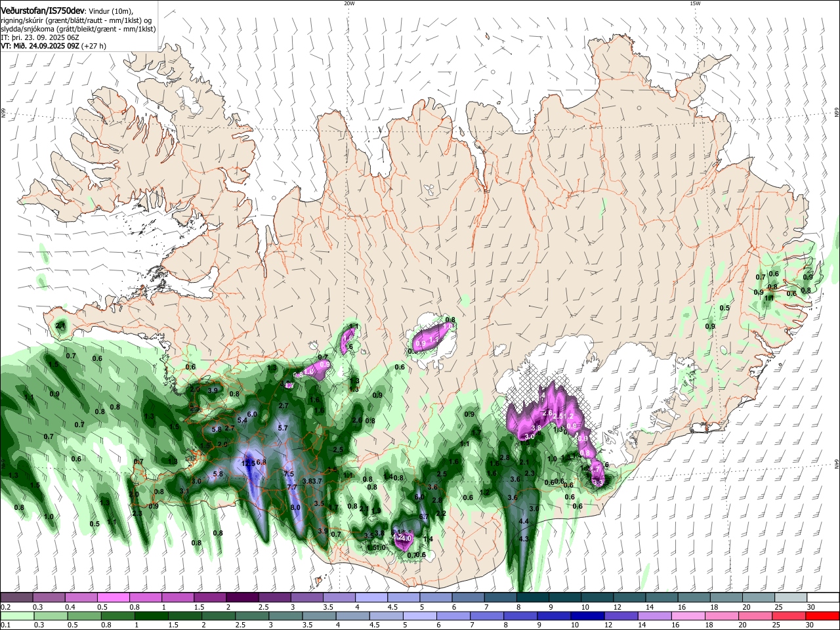
Task: Click the '0.1' label in the lower legend
Action: [5, 625]
